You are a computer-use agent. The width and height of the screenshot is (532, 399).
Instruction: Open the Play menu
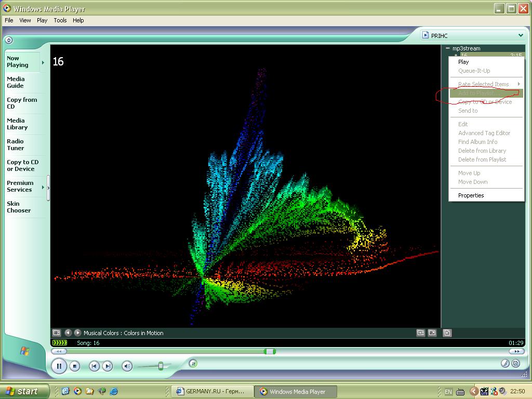(x=42, y=20)
